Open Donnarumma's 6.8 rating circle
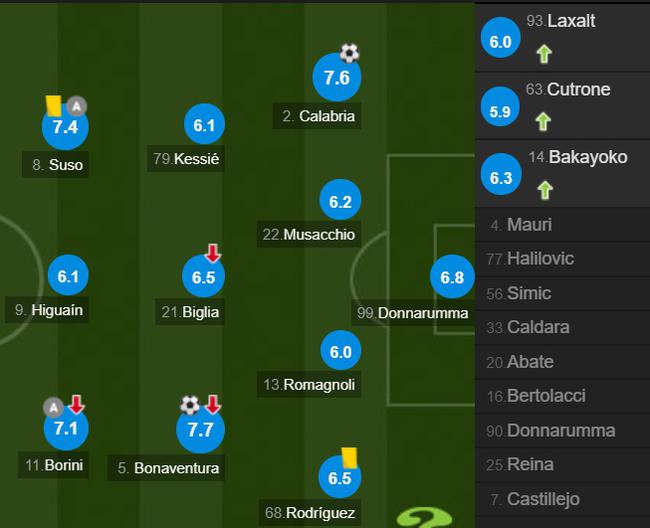Viewport: 650px width, 528px height. point(452,277)
